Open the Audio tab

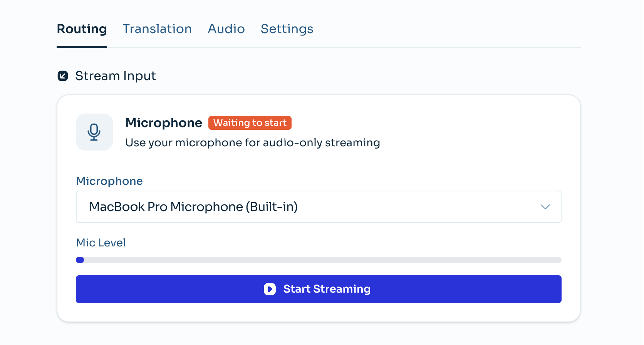coord(226,29)
